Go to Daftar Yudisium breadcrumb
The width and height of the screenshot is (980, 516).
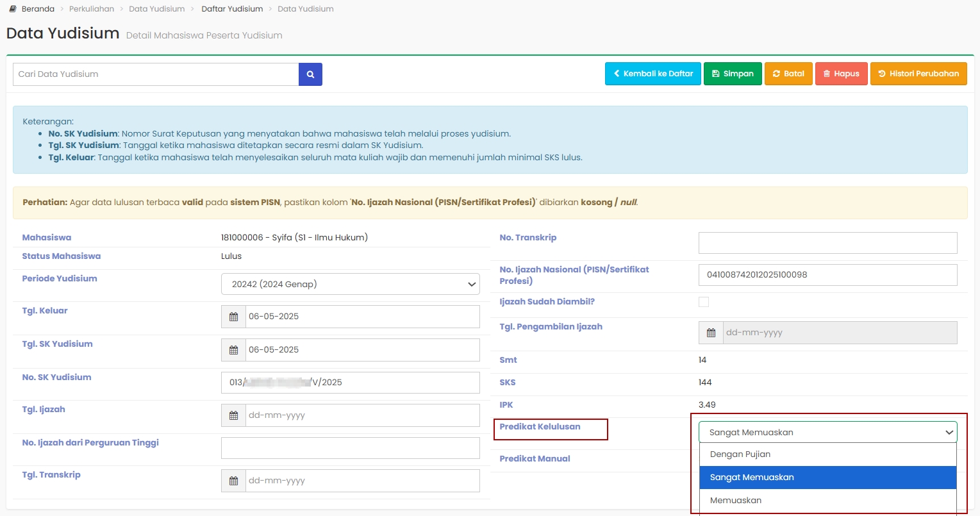(232, 9)
